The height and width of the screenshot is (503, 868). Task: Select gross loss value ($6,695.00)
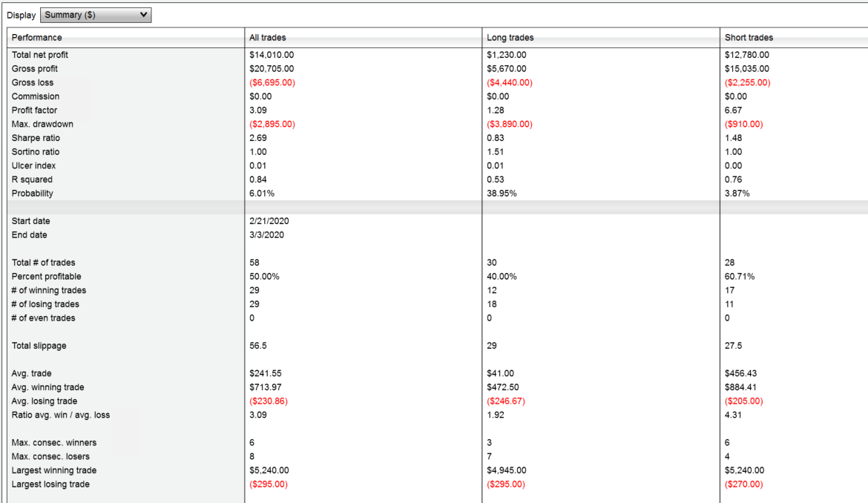pyautogui.click(x=272, y=82)
